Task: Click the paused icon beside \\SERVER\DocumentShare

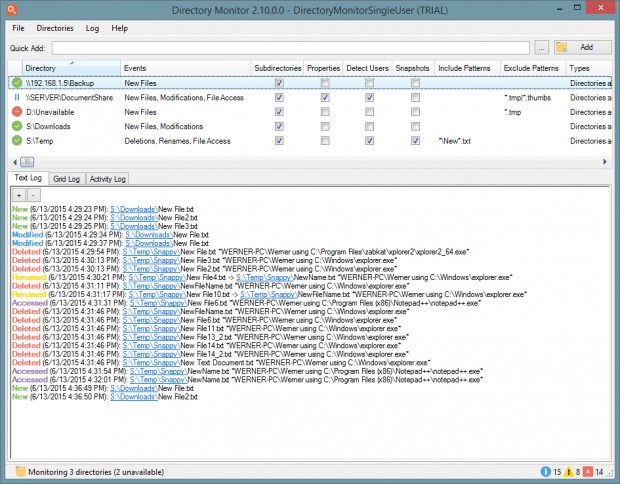Action: pos(17,97)
